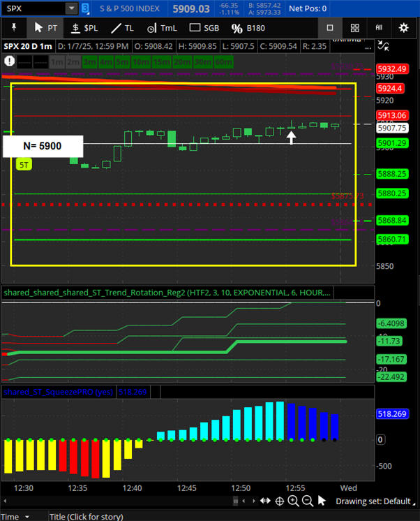Click the S & P 500 INDEX description
Image resolution: width=420 pixels, height=521 pixels.
(130, 8)
